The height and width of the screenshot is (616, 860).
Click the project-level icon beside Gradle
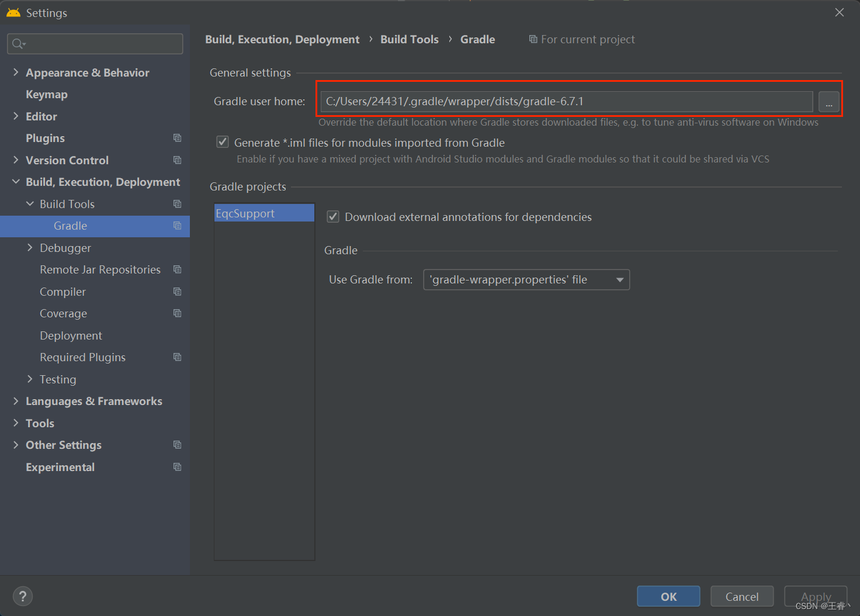click(x=177, y=226)
